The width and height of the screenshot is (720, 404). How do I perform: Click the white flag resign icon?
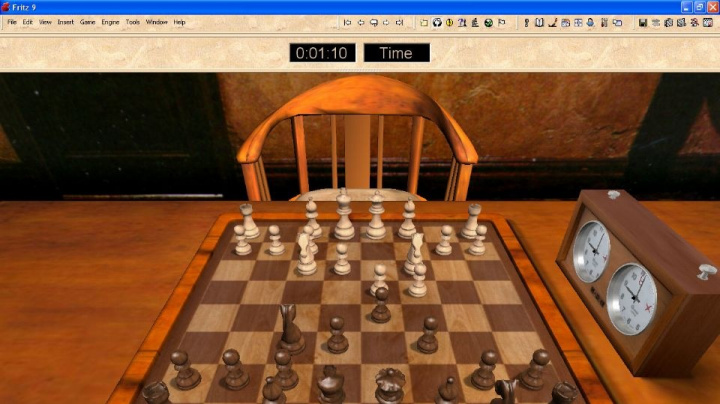[501, 22]
